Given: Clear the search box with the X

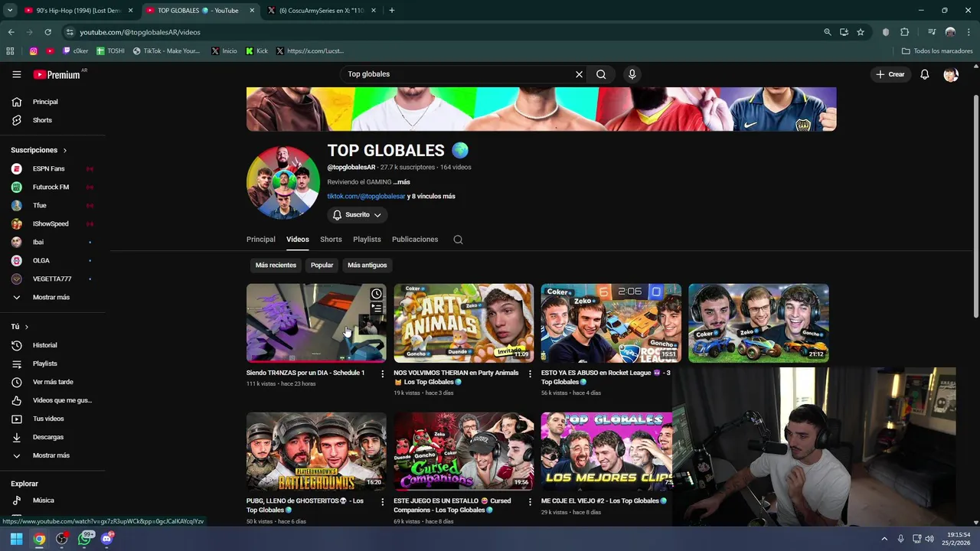Looking at the screenshot, I should pyautogui.click(x=579, y=74).
